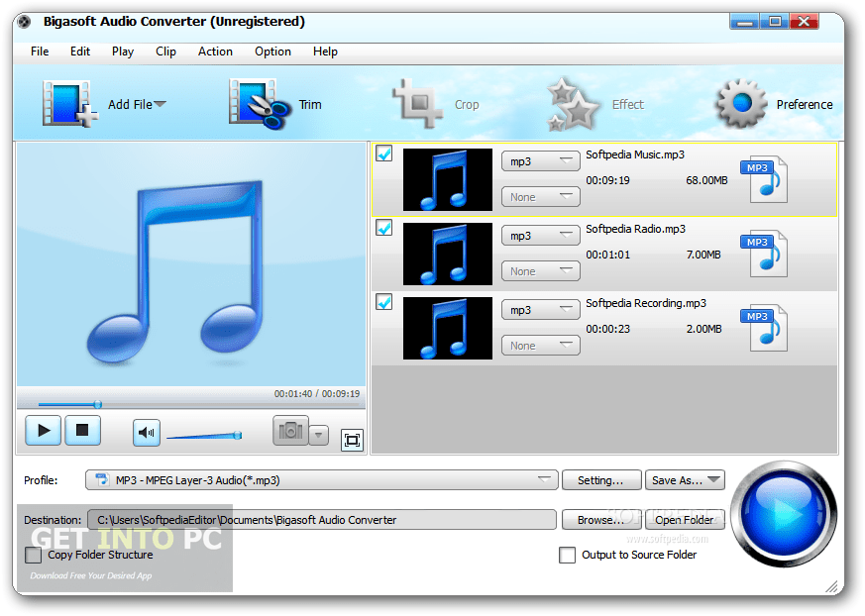Open the Action menu
This screenshot has height=616, width=865.
point(215,51)
